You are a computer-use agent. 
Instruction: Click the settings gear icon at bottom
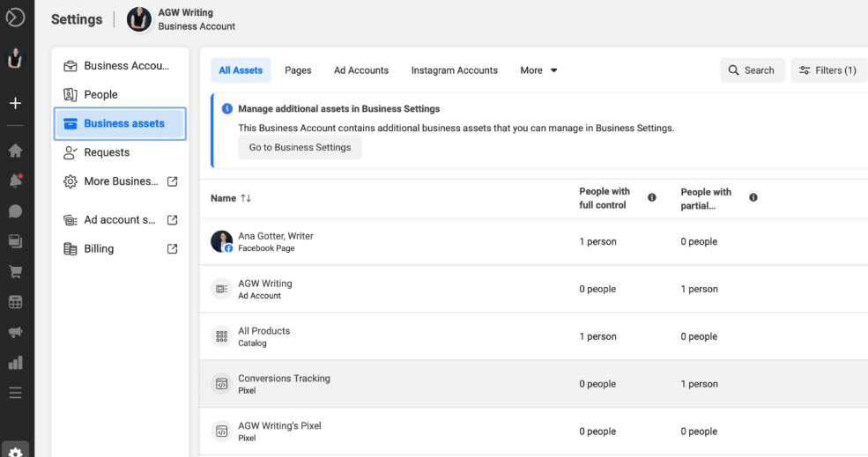coord(15,451)
